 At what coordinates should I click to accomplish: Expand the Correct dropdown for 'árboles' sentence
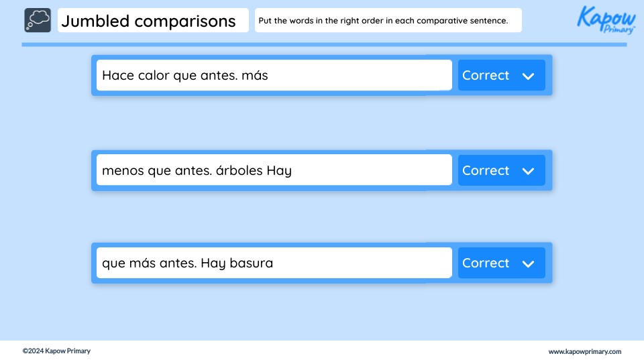click(502, 170)
